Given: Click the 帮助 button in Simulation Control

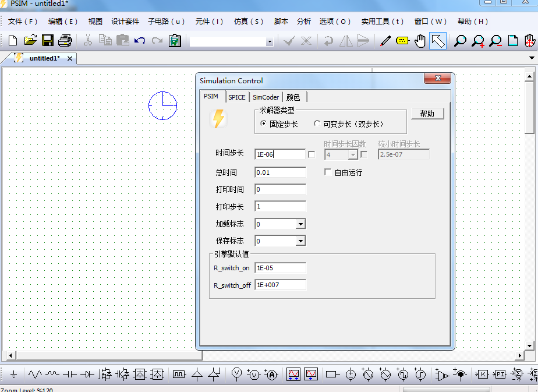Looking at the screenshot, I should coord(427,113).
